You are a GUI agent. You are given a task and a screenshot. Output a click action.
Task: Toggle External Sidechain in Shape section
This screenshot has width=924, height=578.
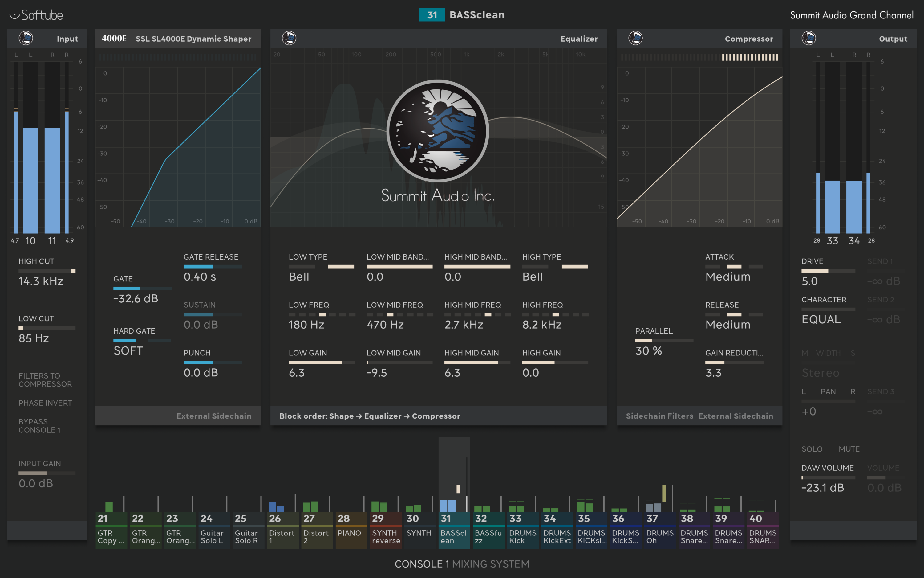pos(214,416)
